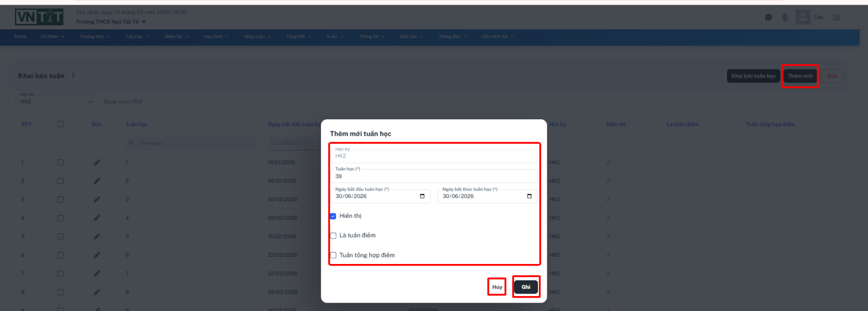Click edit pencil for row 6
The width and height of the screenshot is (868, 311).
97,255
